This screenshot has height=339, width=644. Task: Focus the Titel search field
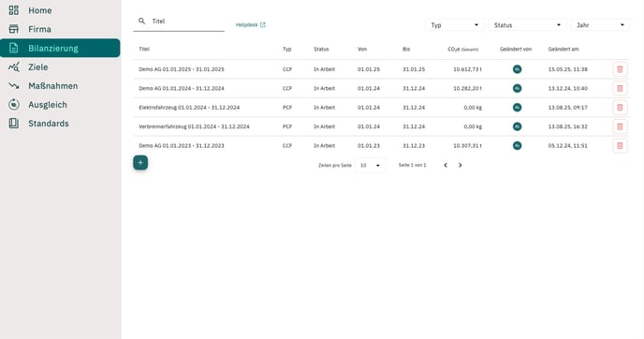179,22
